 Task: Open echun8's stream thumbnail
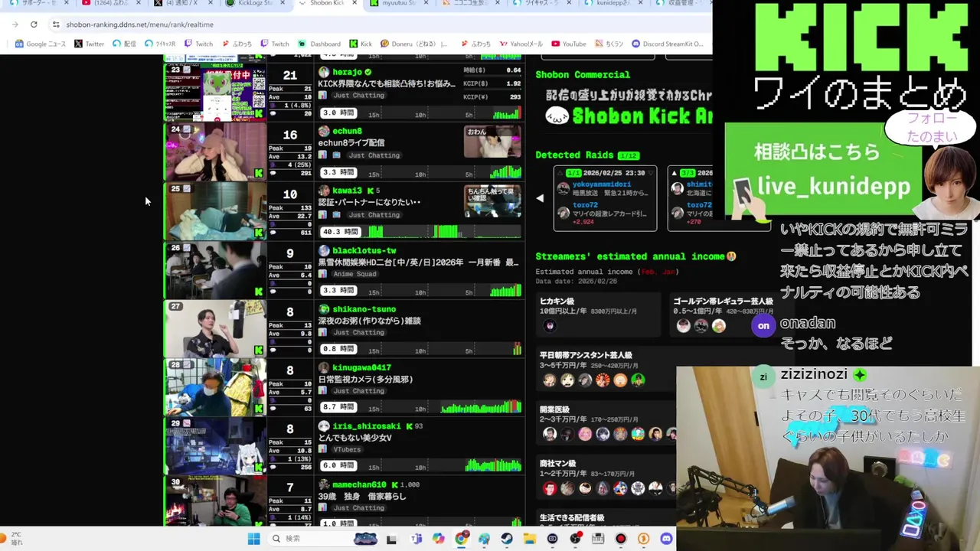click(215, 152)
